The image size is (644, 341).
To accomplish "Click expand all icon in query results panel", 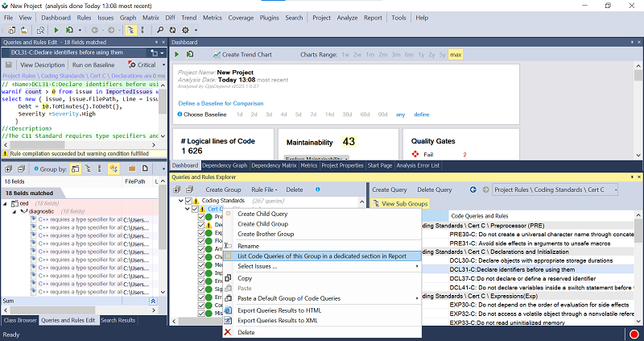I will 8,168.
